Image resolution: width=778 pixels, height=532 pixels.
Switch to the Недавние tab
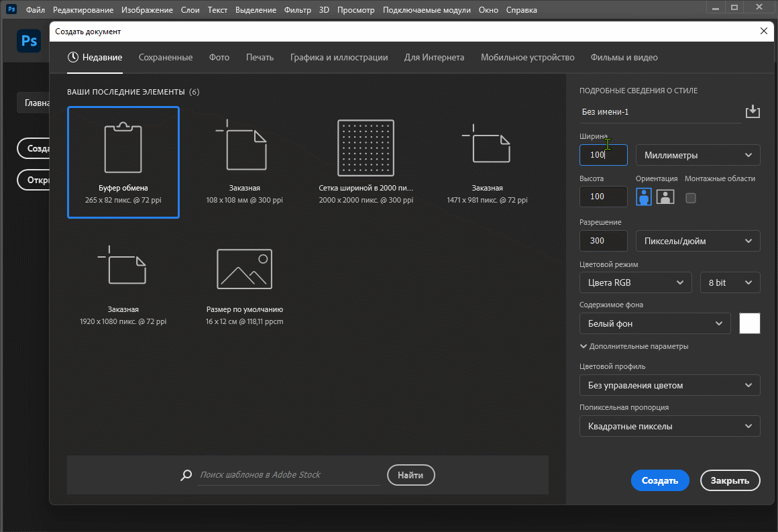click(x=95, y=58)
